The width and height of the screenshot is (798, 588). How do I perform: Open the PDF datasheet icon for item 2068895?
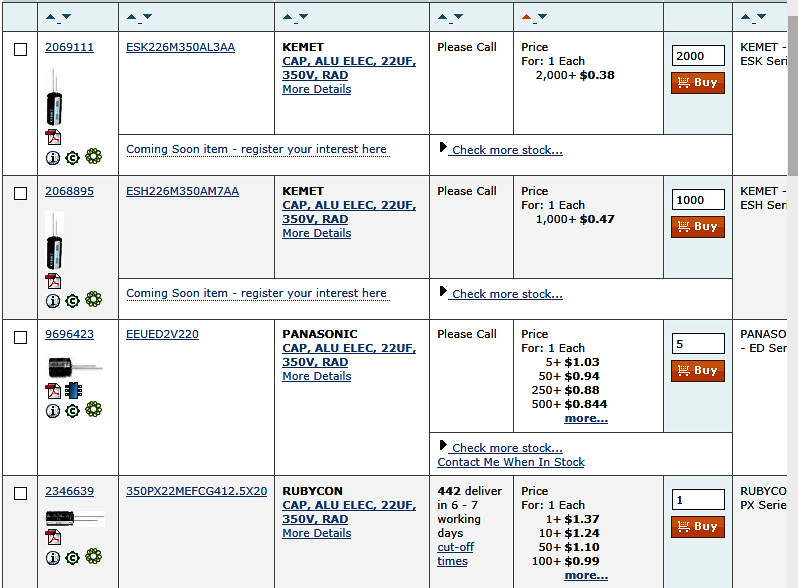pos(53,281)
